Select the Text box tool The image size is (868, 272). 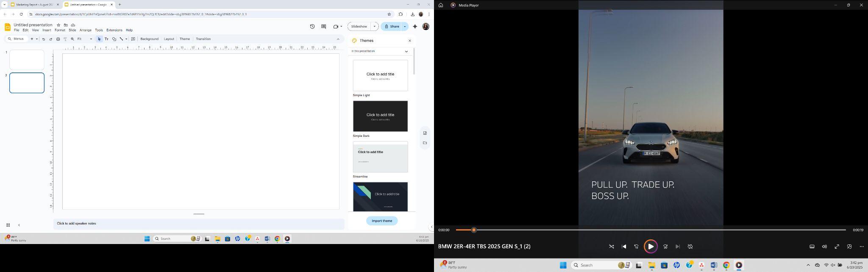coord(106,39)
